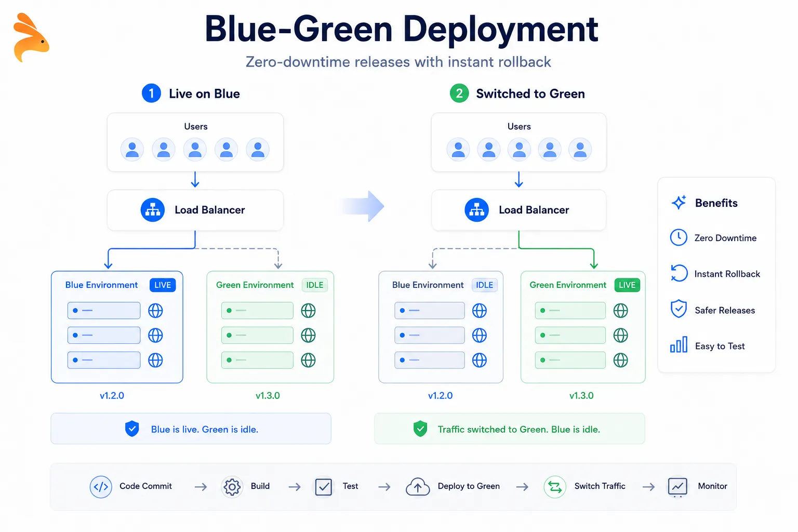798x532 pixels.
Task: Click the Deploy to Green cloud upload icon
Action: pyautogui.click(x=418, y=487)
